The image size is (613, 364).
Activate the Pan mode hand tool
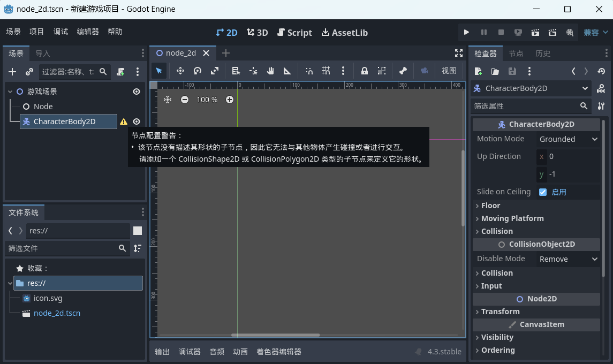point(270,71)
